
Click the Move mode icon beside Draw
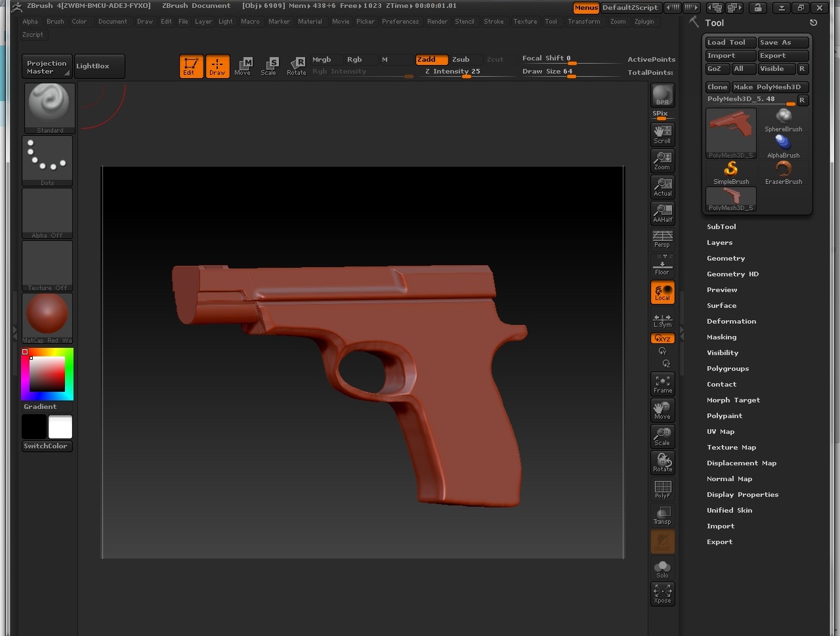point(243,66)
